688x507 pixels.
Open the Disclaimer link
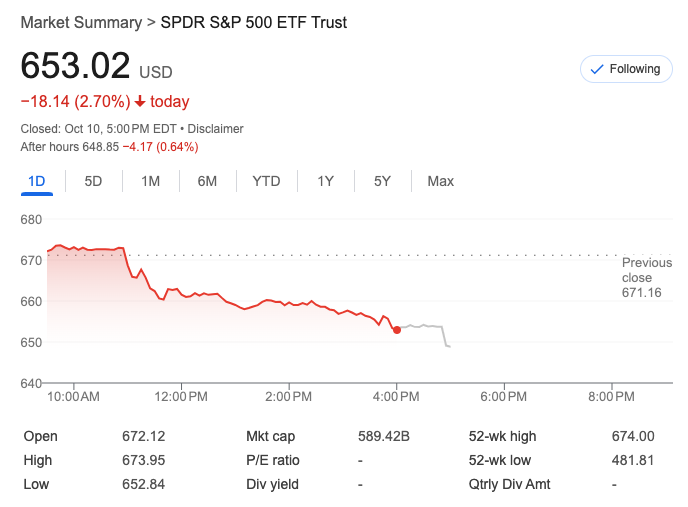(x=216, y=129)
